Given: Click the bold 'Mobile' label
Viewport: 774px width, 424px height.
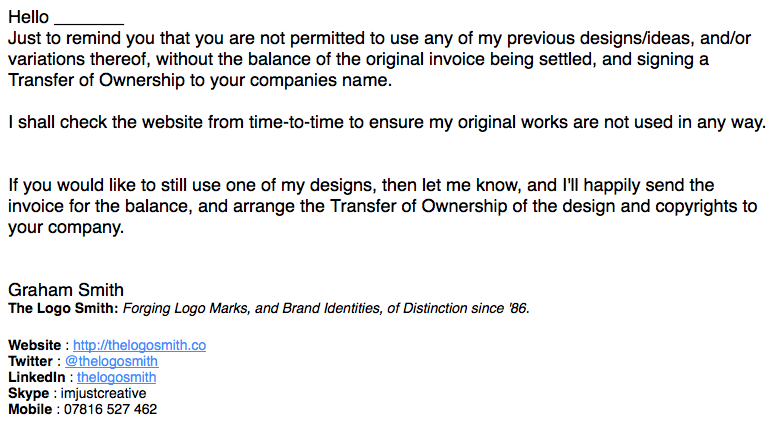Looking at the screenshot, I should point(30,409).
